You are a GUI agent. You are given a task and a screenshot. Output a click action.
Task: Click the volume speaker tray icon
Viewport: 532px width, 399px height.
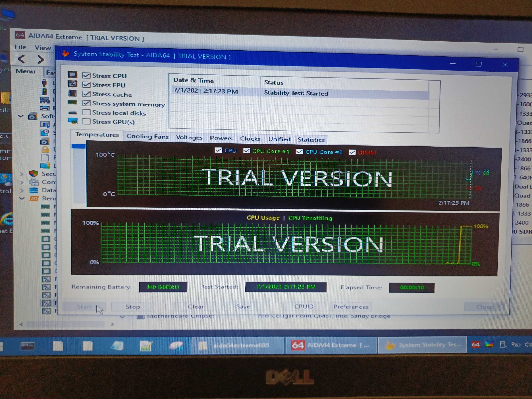click(x=528, y=345)
